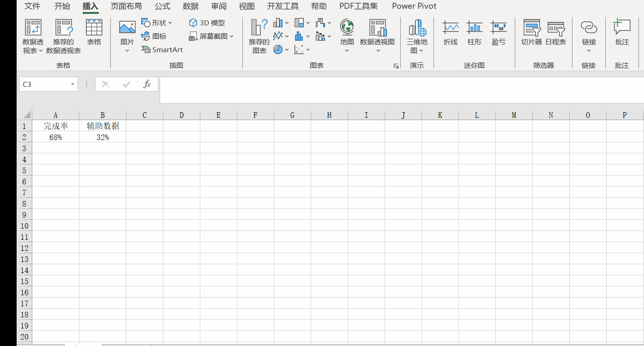This screenshot has width=644, height=346.
Task: Open the 切片器 slicer tool
Action: (x=531, y=32)
